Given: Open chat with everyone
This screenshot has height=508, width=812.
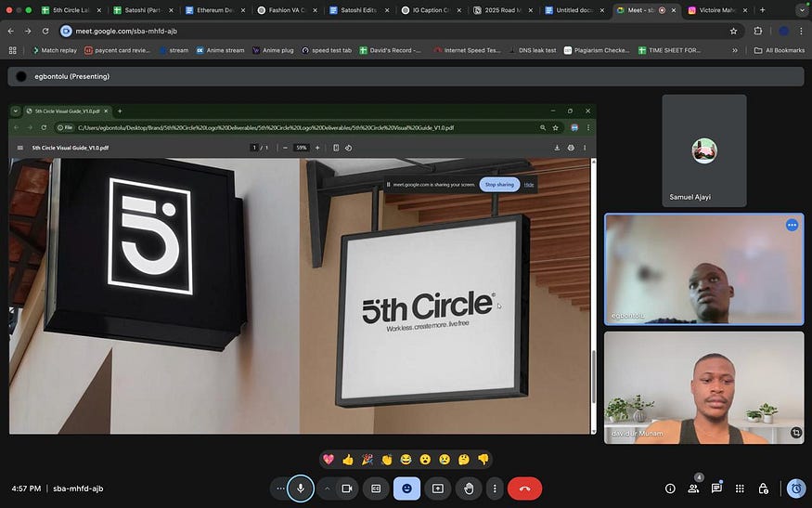Looking at the screenshot, I should click(716, 488).
